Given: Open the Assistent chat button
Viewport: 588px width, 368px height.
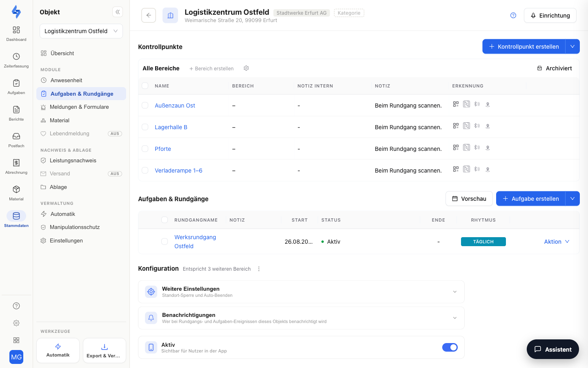Looking at the screenshot, I should 553,349.
